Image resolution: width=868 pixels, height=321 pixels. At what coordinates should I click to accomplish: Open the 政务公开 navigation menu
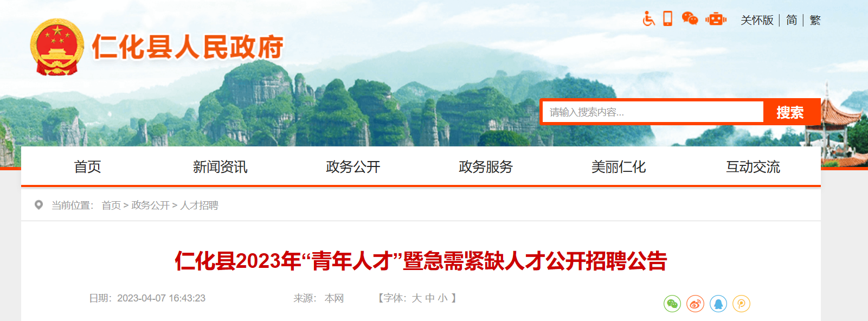point(353,167)
